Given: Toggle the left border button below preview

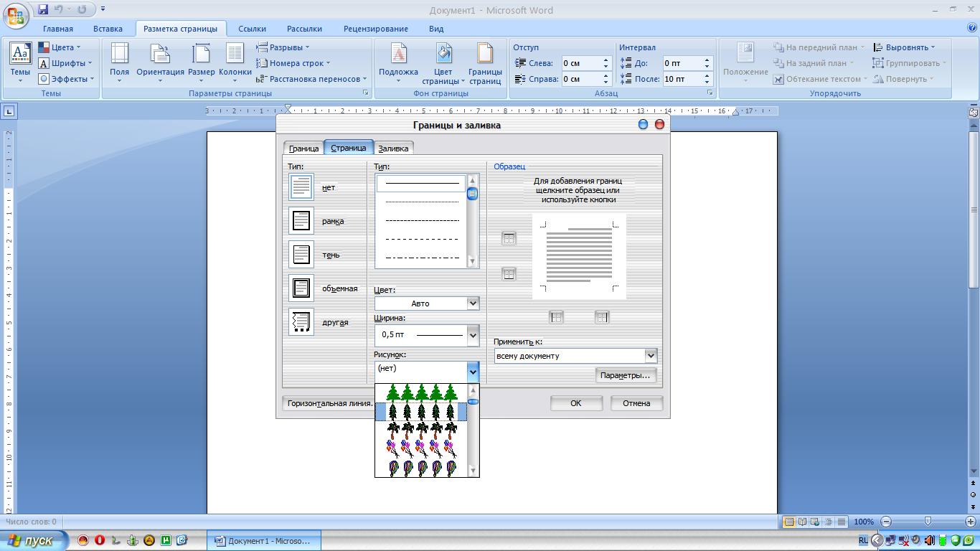Looking at the screenshot, I should coord(556,317).
